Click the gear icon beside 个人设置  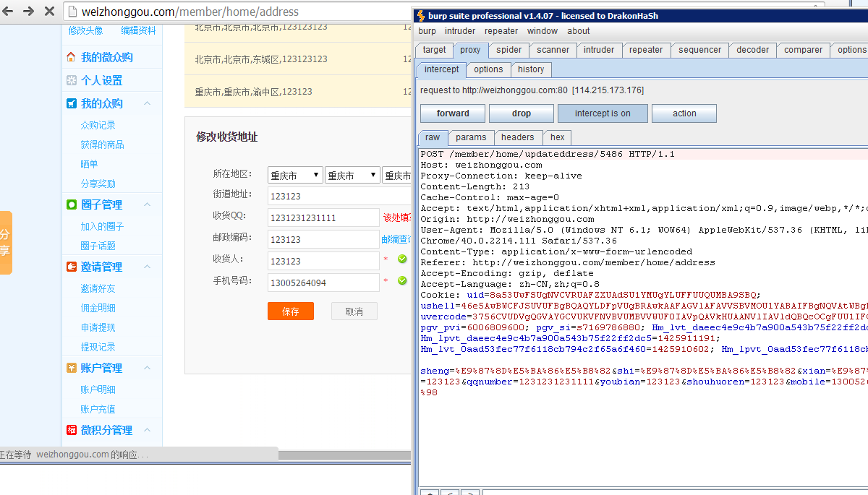[x=71, y=80]
